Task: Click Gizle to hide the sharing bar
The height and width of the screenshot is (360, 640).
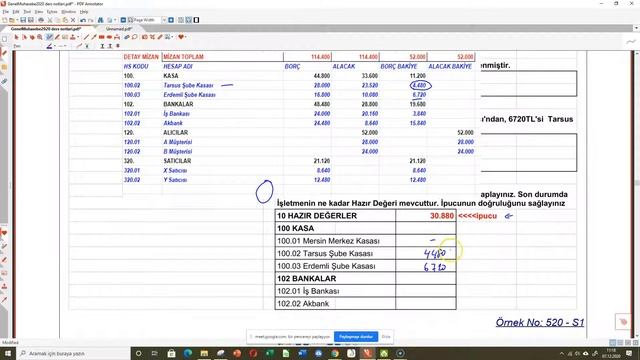Action: coord(386,337)
